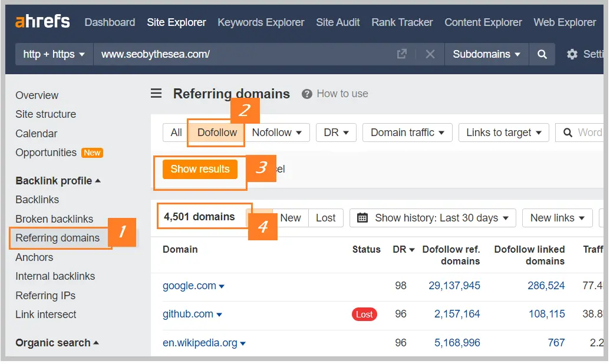This screenshot has width=610, height=364.
Task: Open Backlinks in the sidebar
Action: [x=37, y=200]
